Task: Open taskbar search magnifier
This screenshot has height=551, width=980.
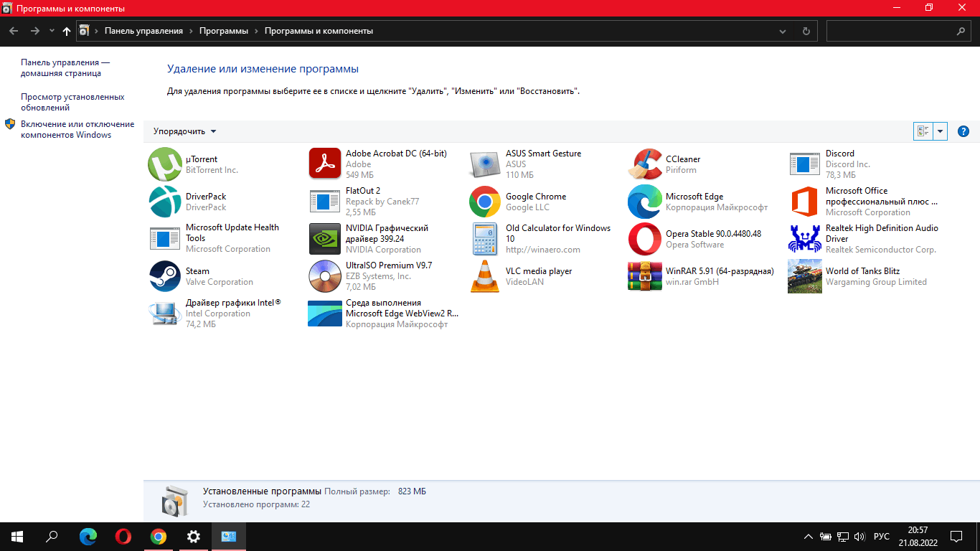Action: pos(52,537)
